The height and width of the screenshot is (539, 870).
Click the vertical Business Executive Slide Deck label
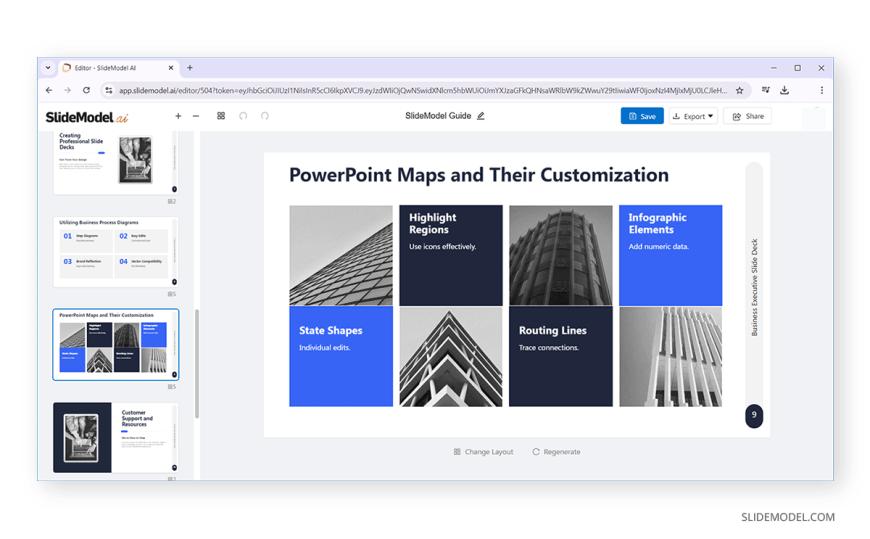pos(754,288)
